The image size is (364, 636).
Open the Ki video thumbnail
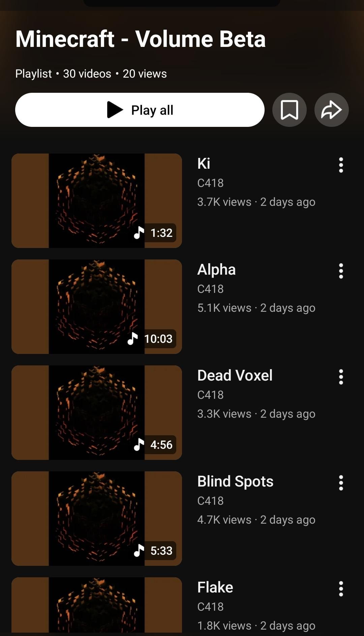click(97, 201)
